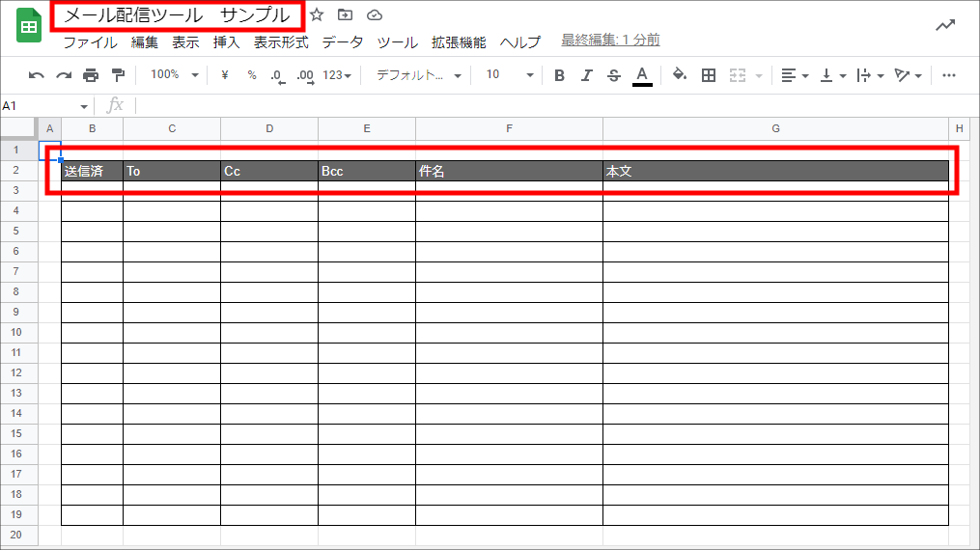
Task: Toggle bold formatting
Action: [559, 75]
